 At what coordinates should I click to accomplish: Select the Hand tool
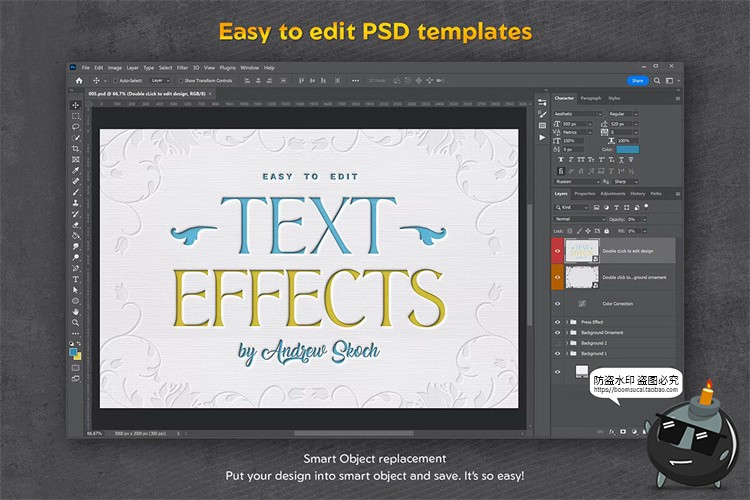[76, 311]
